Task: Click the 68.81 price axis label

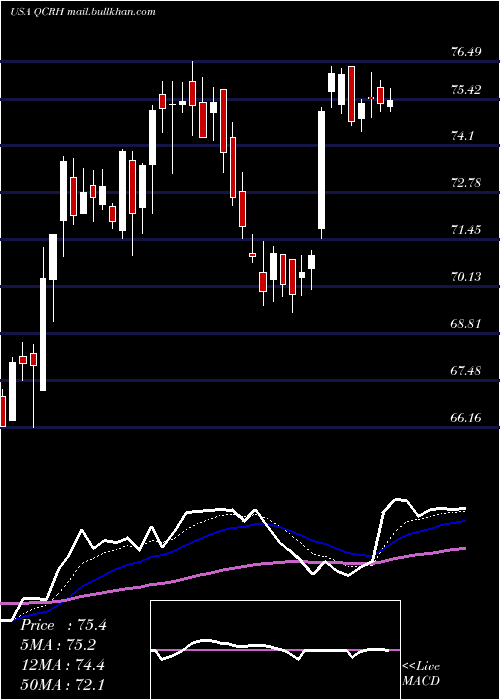Action: point(466,324)
